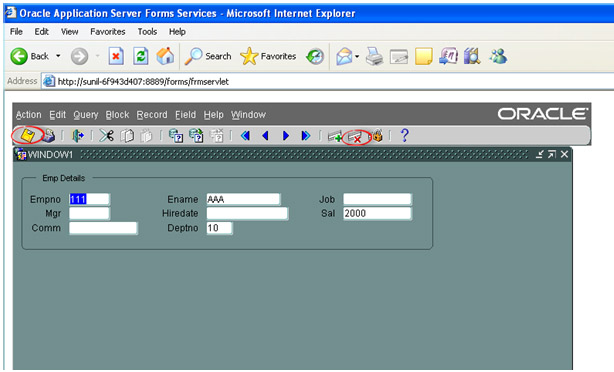
Task: Open the Back button history dropdown arrow
Action: (58, 56)
